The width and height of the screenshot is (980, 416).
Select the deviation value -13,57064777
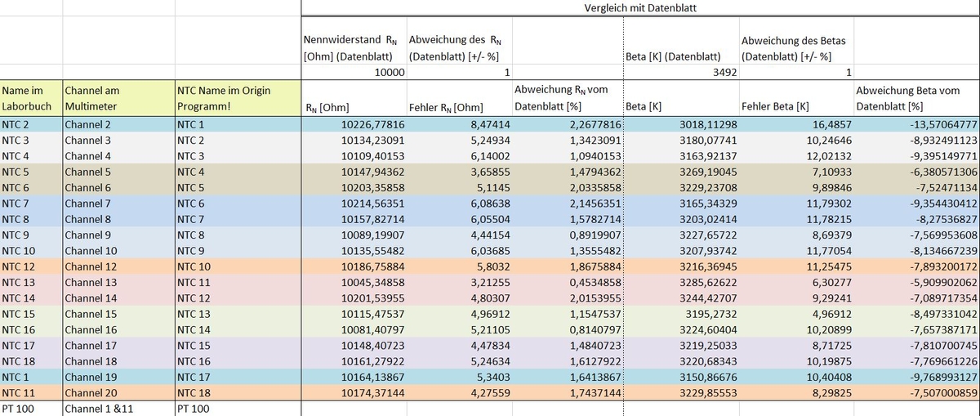(916, 125)
